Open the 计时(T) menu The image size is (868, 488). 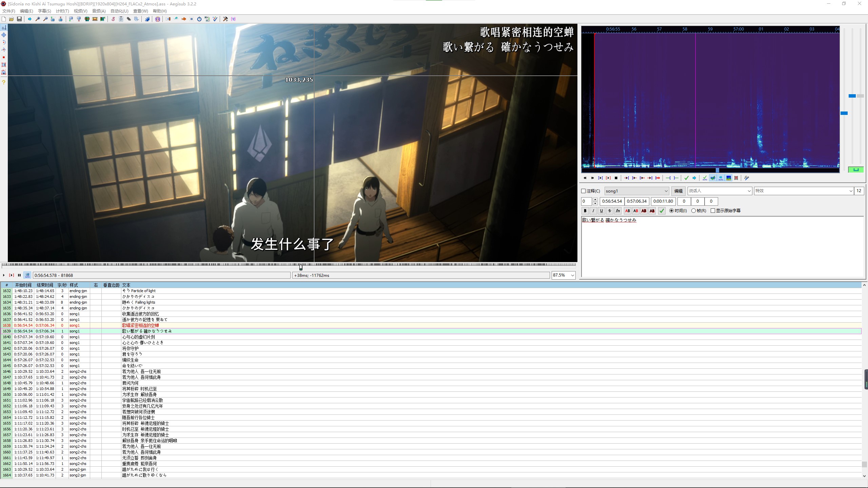point(62,11)
